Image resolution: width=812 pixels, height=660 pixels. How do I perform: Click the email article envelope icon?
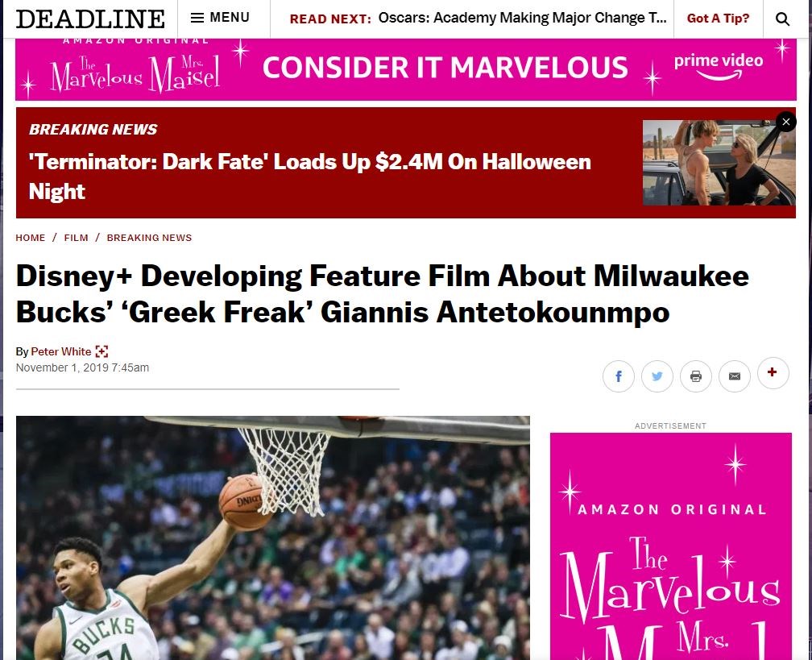(x=735, y=376)
